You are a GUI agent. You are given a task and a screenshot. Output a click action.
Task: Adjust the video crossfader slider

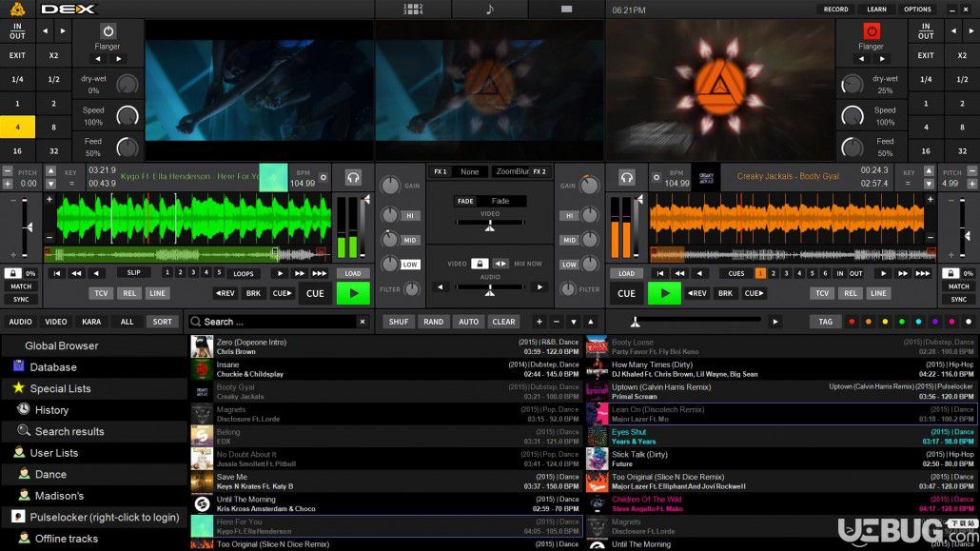click(489, 226)
